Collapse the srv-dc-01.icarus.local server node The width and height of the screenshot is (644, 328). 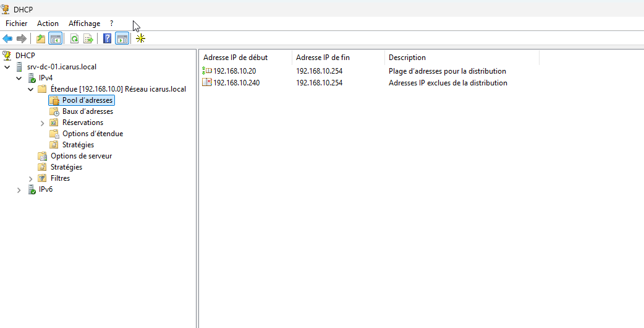[x=7, y=67]
